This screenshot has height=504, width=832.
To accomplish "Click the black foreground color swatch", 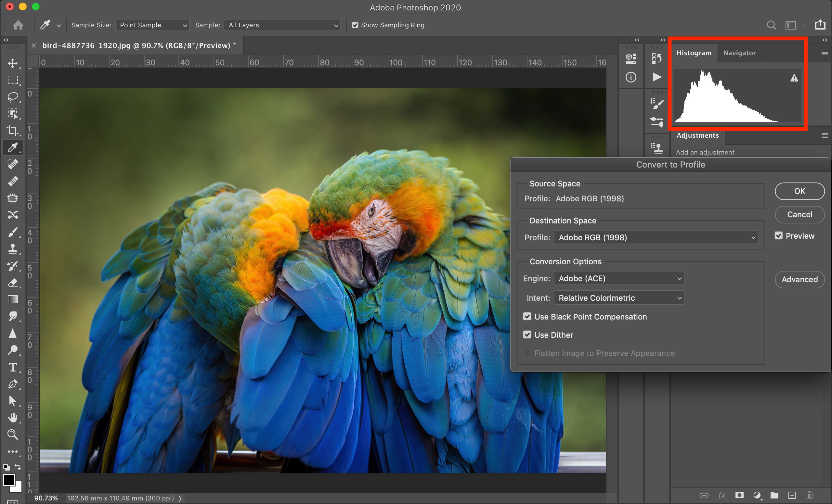I will pyautogui.click(x=8, y=480).
